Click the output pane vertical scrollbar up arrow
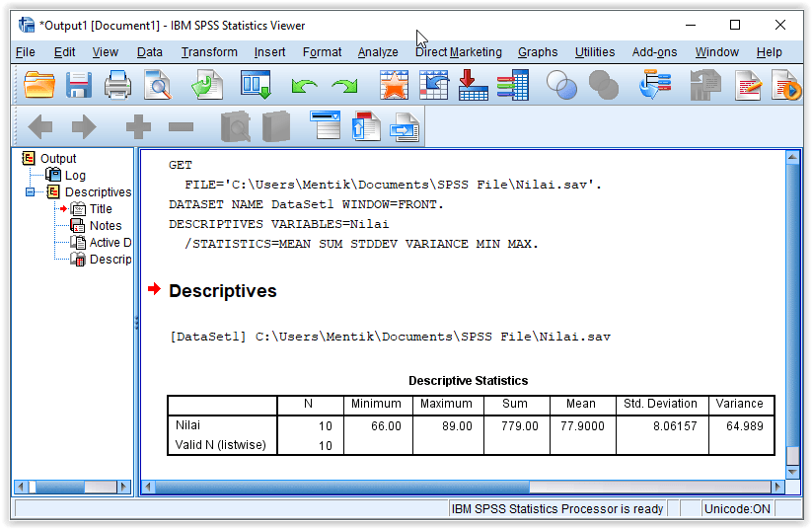Screen dimensions: 812x529 (x=792, y=157)
